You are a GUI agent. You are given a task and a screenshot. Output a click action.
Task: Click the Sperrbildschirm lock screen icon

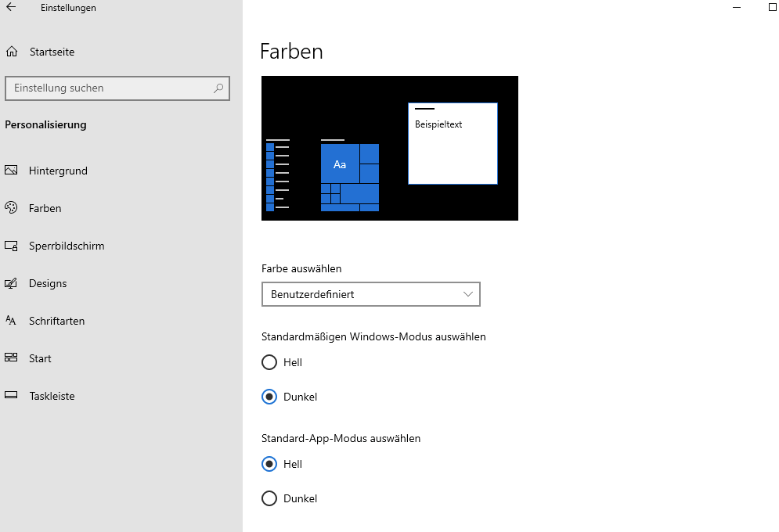coord(11,246)
